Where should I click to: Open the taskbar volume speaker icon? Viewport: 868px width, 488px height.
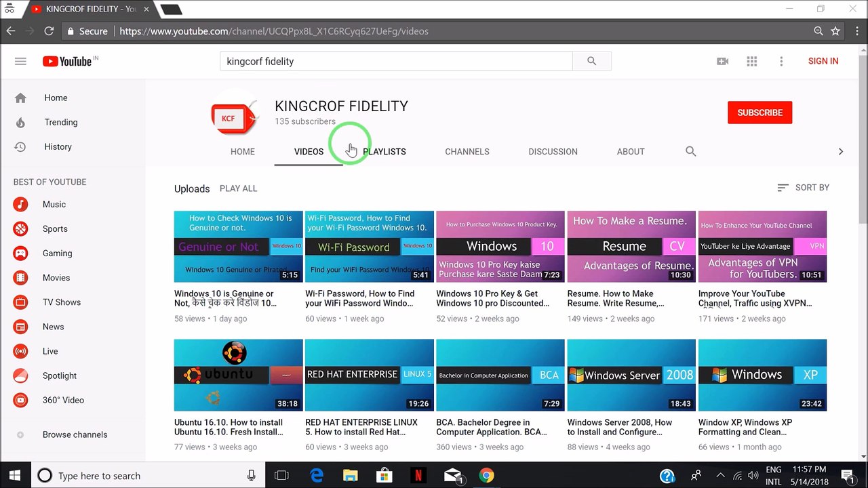(x=753, y=475)
